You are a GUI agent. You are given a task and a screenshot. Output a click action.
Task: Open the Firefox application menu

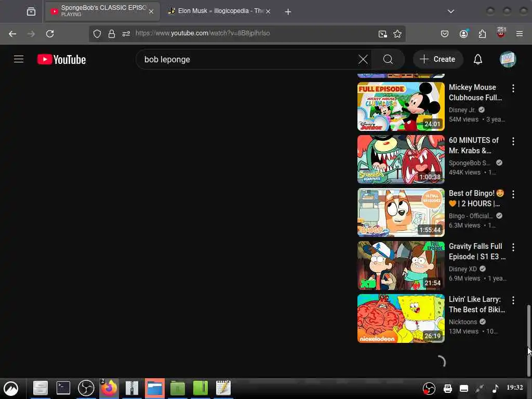click(x=520, y=34)
